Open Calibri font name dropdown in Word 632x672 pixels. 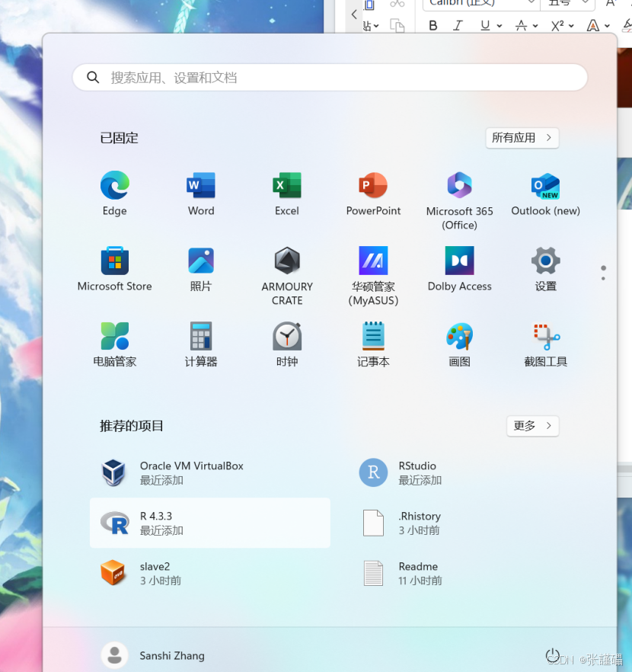[x=531, y=2]
